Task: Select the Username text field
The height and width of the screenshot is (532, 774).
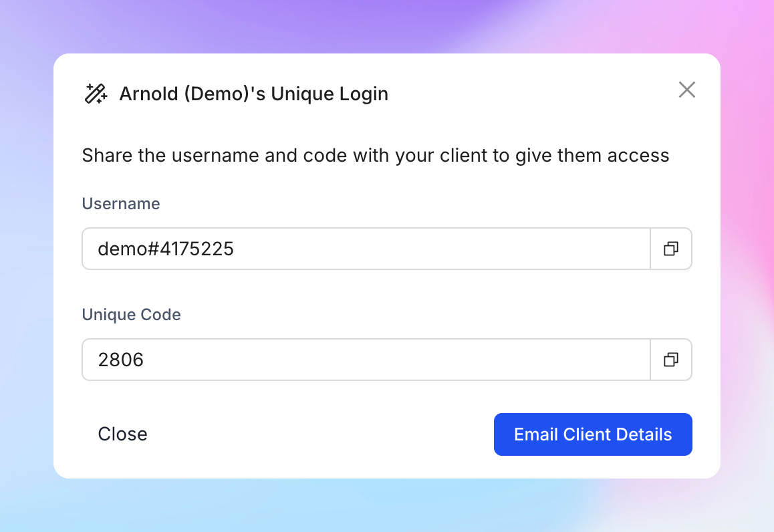Action: coord(366,249)
